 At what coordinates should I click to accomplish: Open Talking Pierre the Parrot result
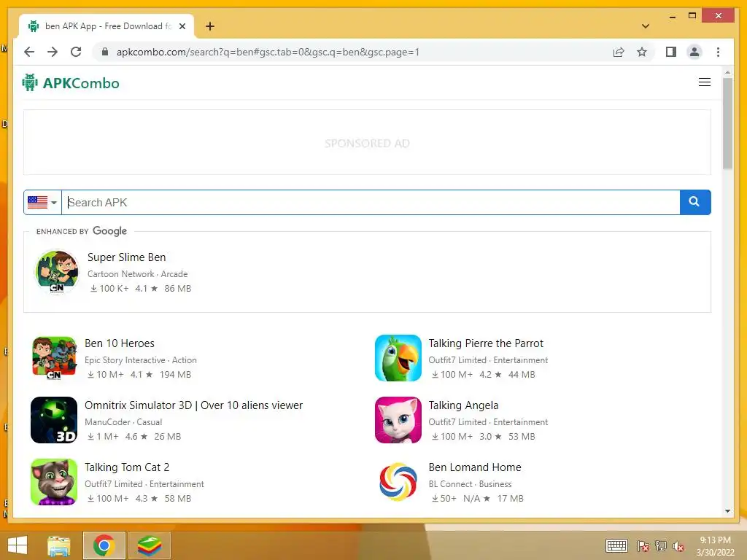point(486,343)
